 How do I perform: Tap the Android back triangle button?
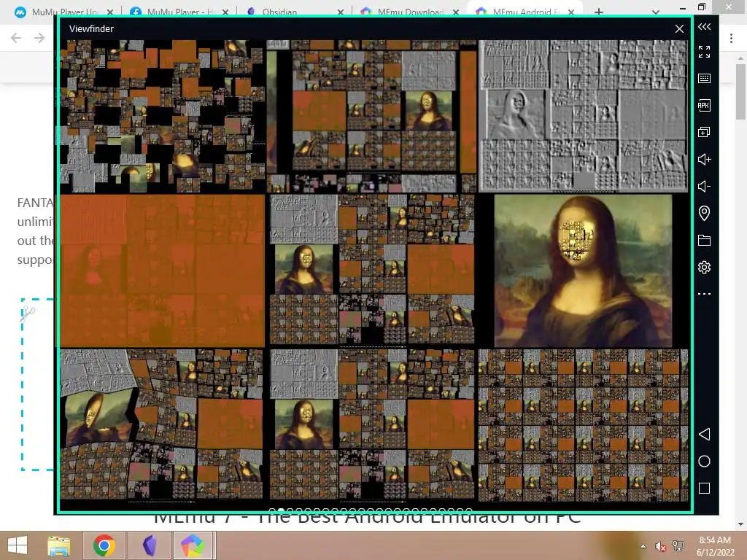tap(704, 434)
